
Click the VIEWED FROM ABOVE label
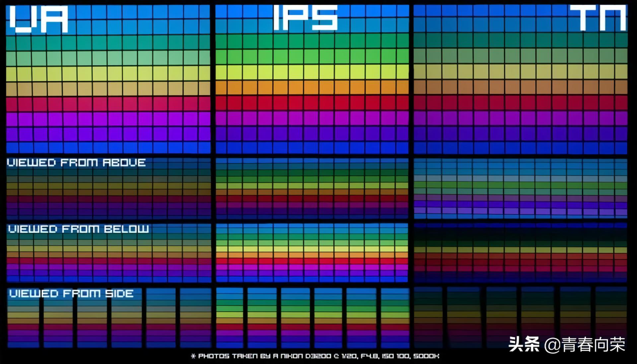click(76, 162)
